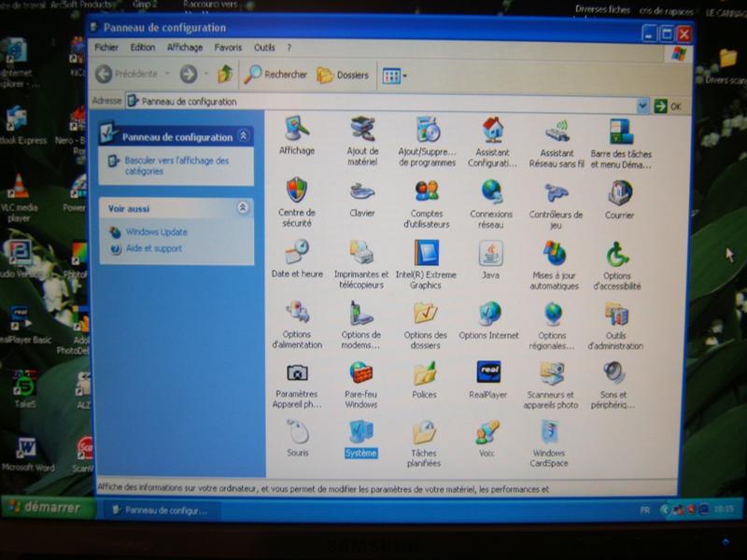Open the Affichage menu
This screenshot has height=560, width=747.
[x=185, y=48]
